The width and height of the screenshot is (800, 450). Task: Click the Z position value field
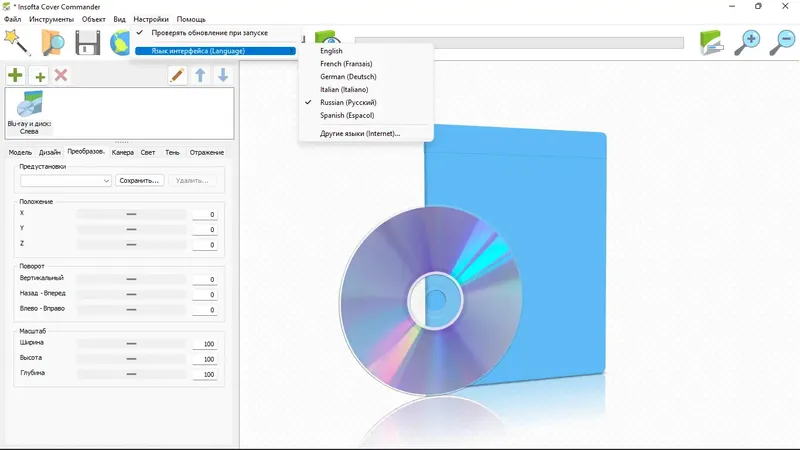click(205, 245)
